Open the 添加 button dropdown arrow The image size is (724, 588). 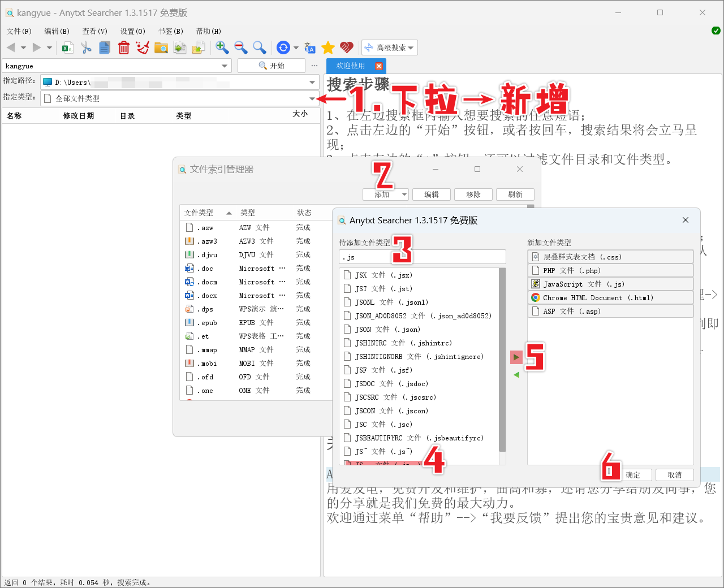[404, 194]
